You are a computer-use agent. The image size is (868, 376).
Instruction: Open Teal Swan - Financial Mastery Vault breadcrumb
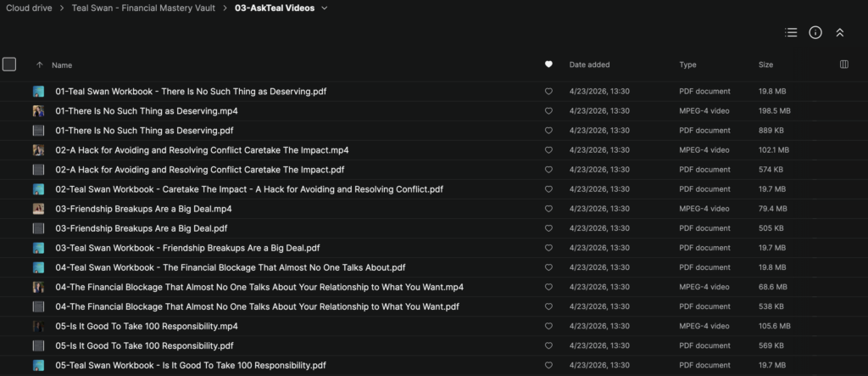[143, 8]
